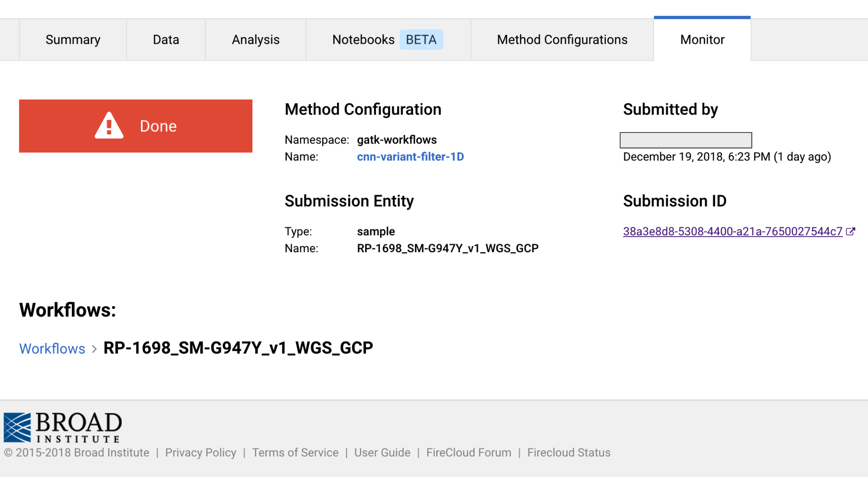The height and width of the screenshot is (477, 868).
Task: Click the external link icon beside Submission ID
Action: 851,232
